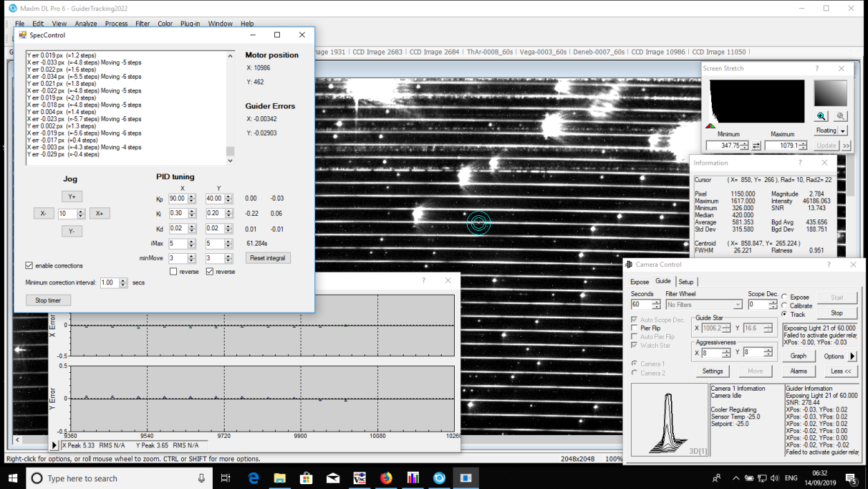The image size is (868, 489).
Task: Click the Reset integral button
Action: [x=268, y=258]
